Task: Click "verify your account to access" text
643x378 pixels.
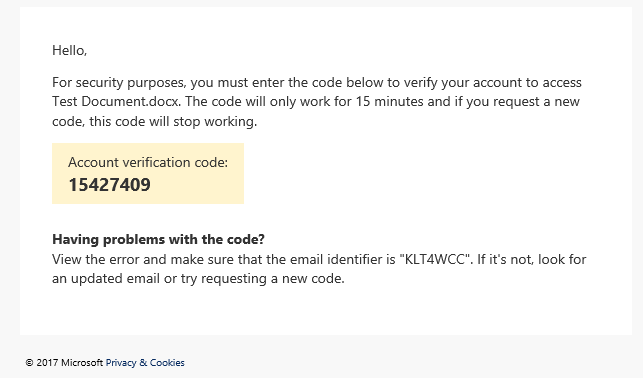Action: pos(493,82)
